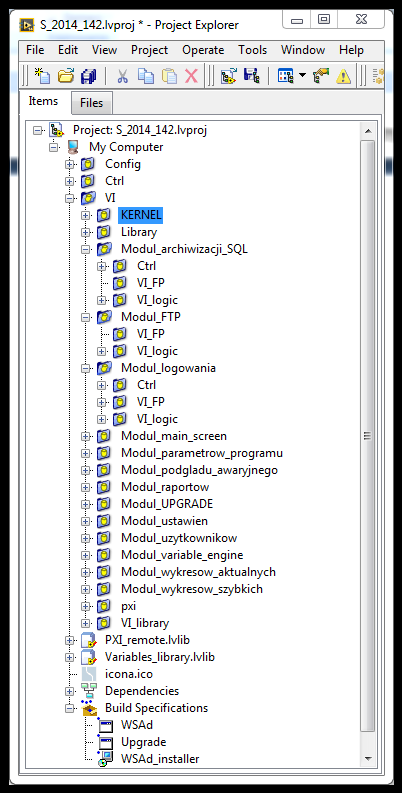The image size is (402, 793).
Task: Collapse the Modul_FTP folder
Action: (x=85, y=317)
